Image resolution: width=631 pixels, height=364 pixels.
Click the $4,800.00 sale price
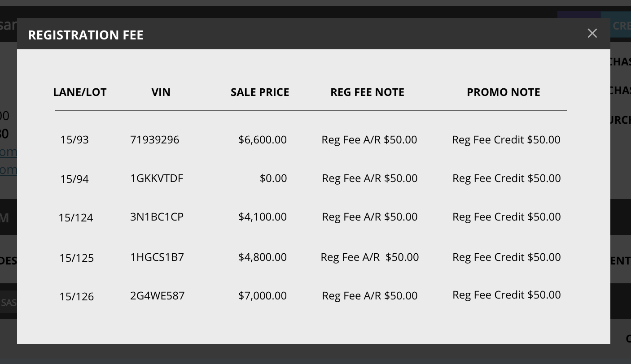[262, 257]
